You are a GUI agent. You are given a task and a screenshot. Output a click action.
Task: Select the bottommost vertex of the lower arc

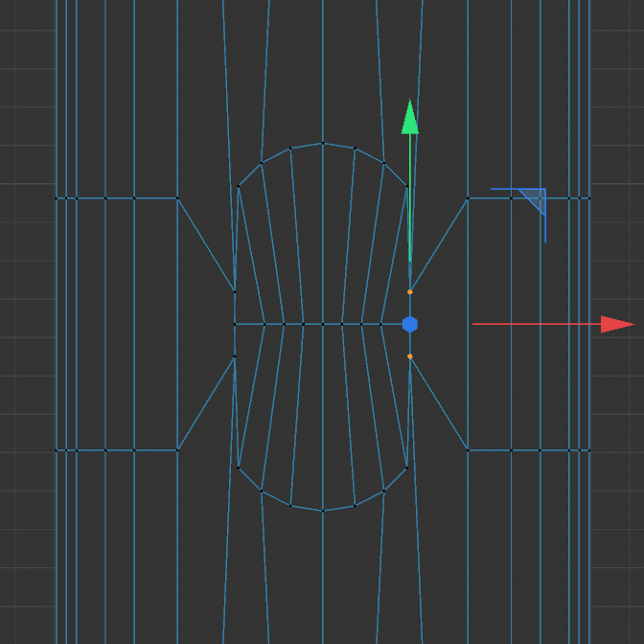click(x=323, y=510)
